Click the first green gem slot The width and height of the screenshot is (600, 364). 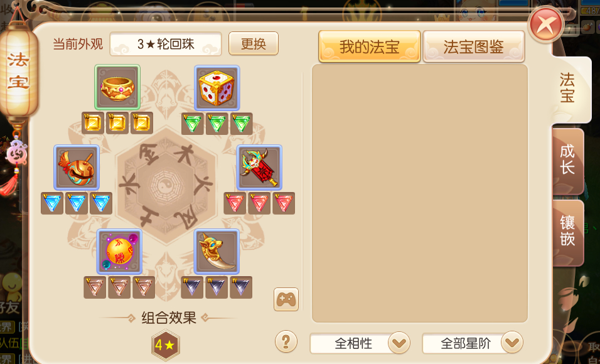click(x=193, y=124)
